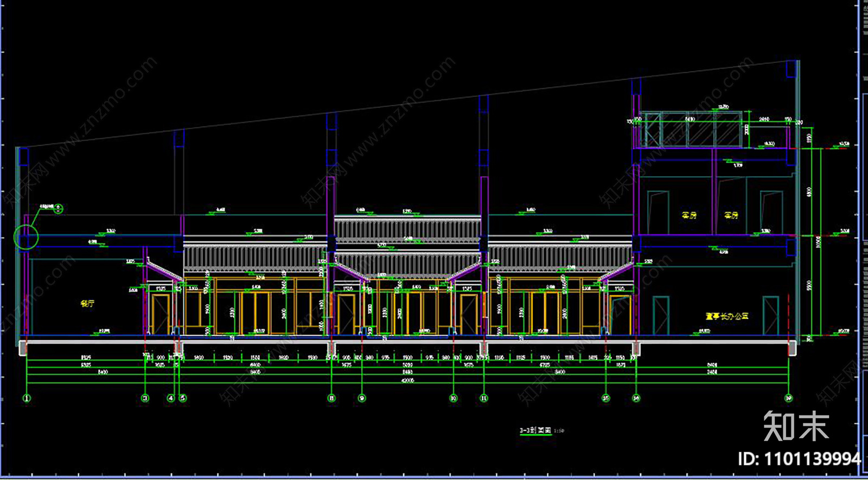Select axis grid bubble number 8
868x480 pixels.
point(331,398)
